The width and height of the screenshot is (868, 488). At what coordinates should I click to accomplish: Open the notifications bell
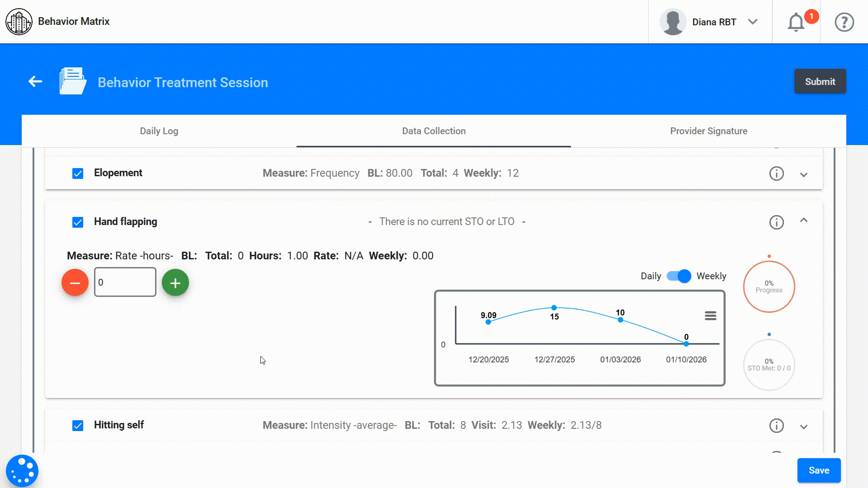point(796,22)
